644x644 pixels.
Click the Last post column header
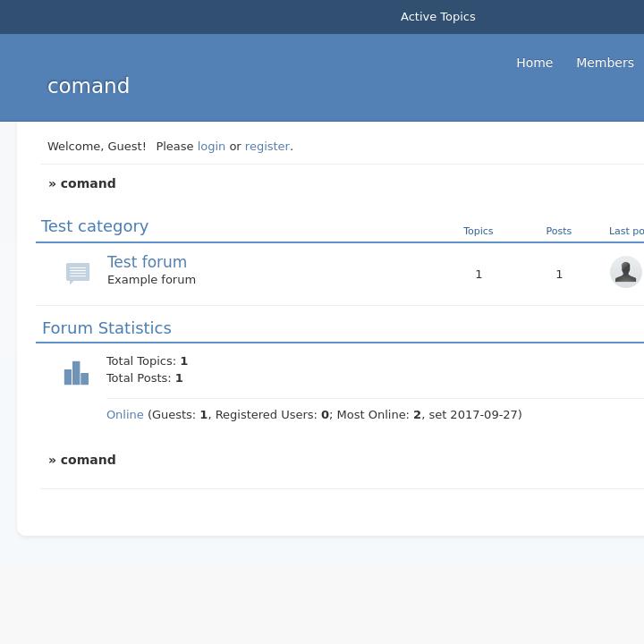tap(626, 231)
